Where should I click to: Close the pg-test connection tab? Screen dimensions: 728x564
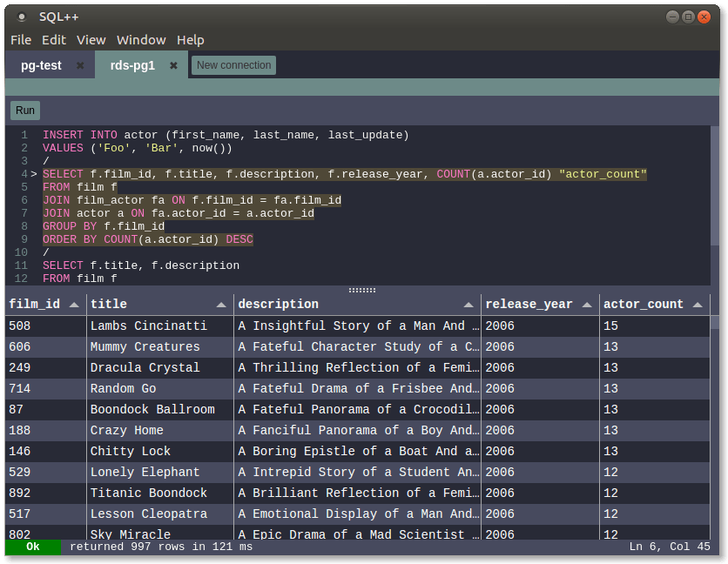[80, 65]
